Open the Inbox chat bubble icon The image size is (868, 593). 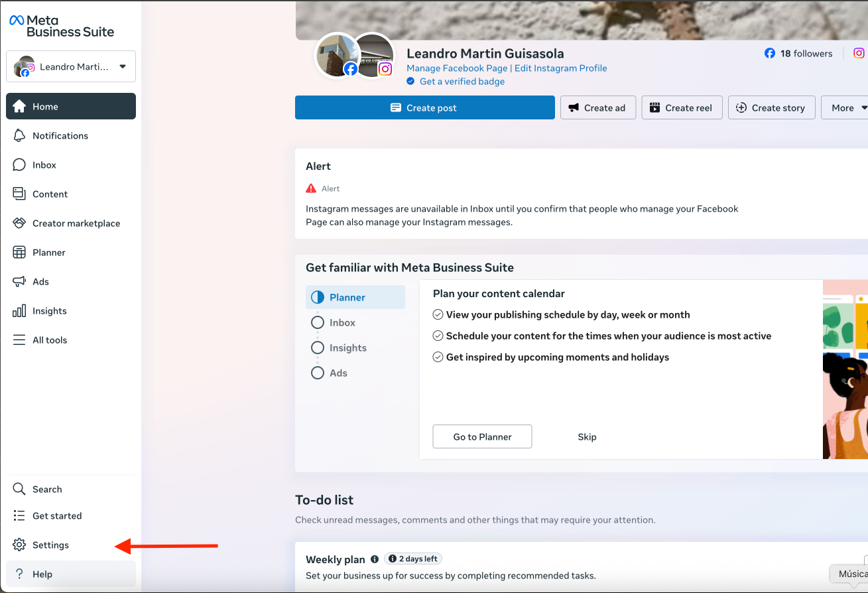[x=19, y=165]
